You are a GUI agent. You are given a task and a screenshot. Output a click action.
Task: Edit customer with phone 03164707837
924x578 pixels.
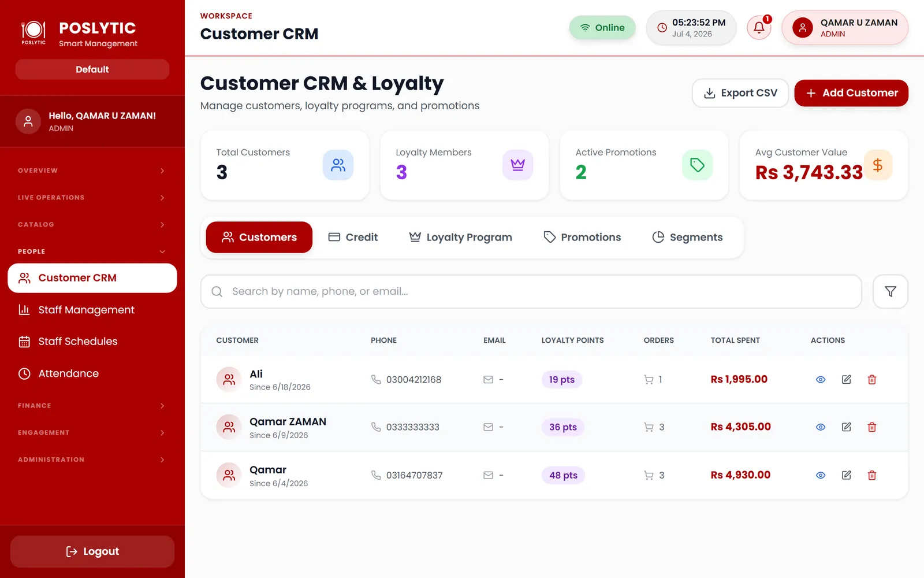[x=846, y=475]
